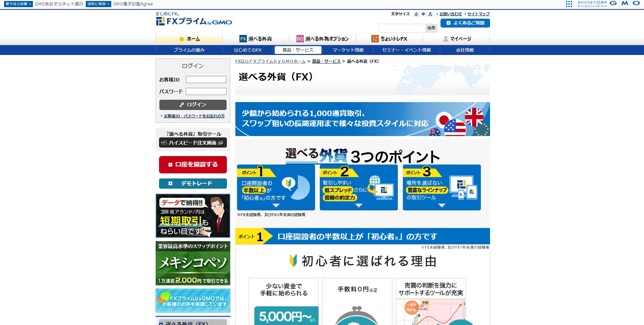The width and height of the screenshot is (644, 325).
Task: Click the お客様ID input field
Action: (206, 80)
